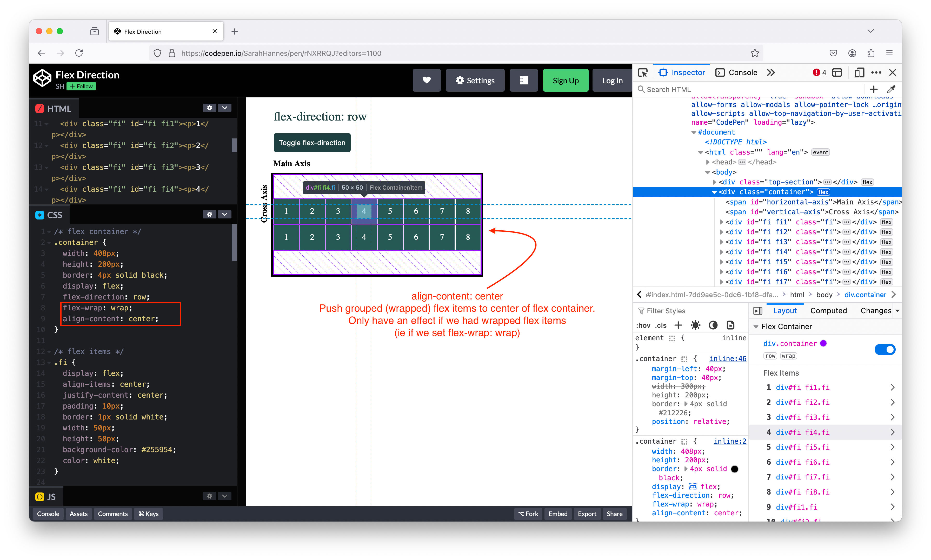Click the Log In button
931x560 pixels.
point(612,80)
